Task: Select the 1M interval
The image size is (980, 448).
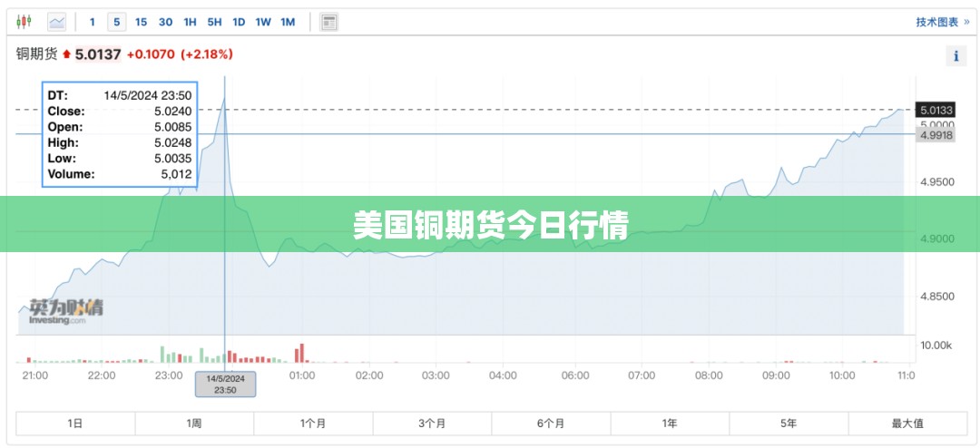Action: (x=288, y=22)
